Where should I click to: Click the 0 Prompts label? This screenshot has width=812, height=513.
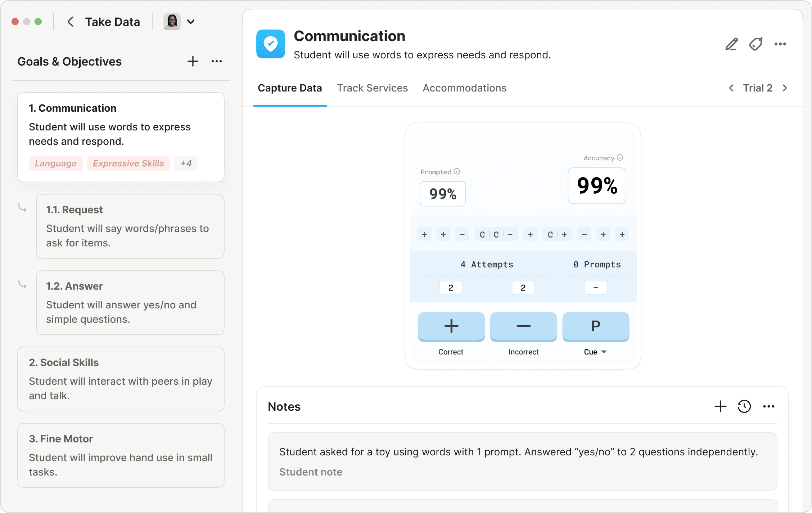[x=597, y=264]
